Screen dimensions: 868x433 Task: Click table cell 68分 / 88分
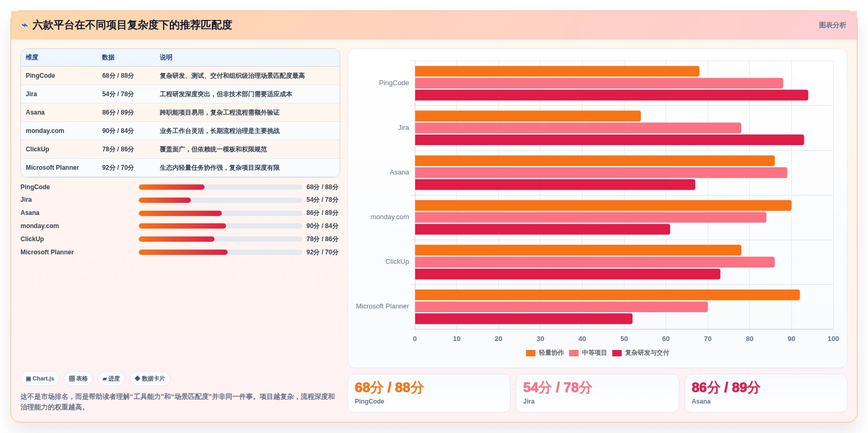118,76
